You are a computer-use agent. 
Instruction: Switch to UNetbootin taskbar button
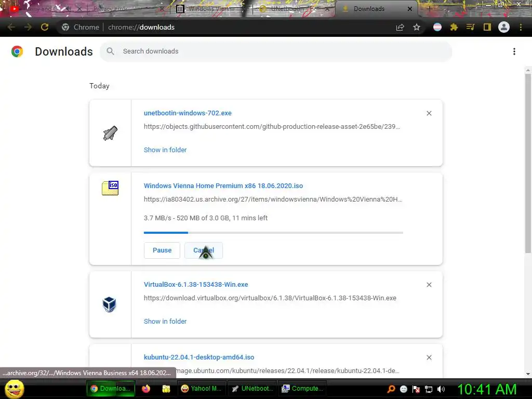coord(252,389)
